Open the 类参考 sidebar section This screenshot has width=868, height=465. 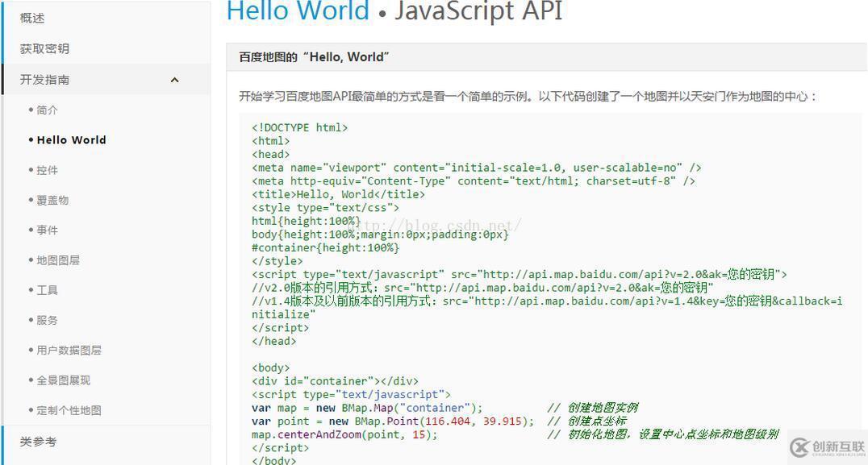[38, 442]
